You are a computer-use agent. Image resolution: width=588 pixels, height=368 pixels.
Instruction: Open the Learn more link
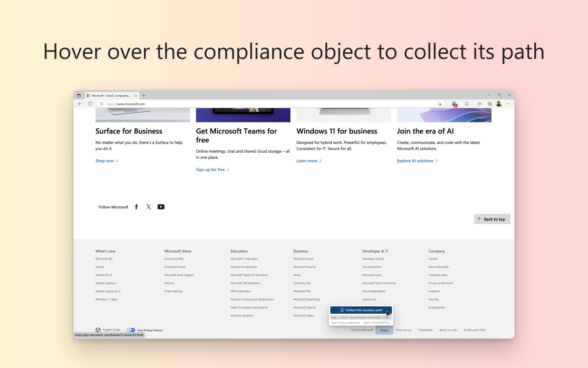(309, 161)
